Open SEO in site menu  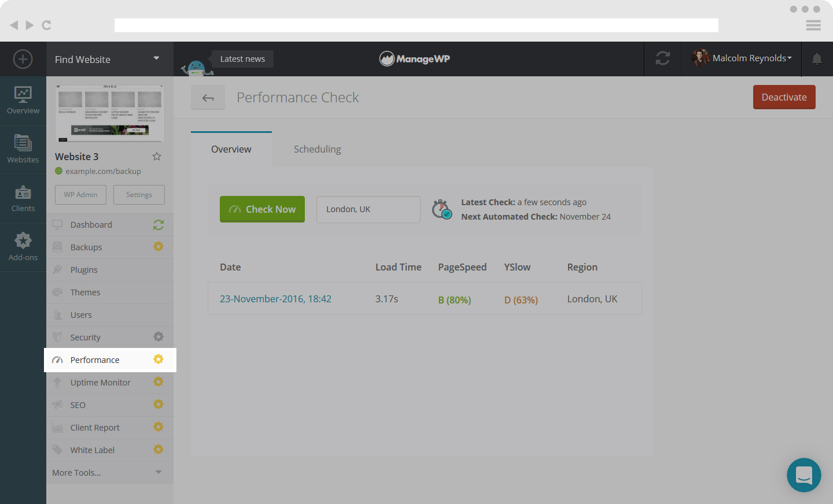click(x=110, y=405)
